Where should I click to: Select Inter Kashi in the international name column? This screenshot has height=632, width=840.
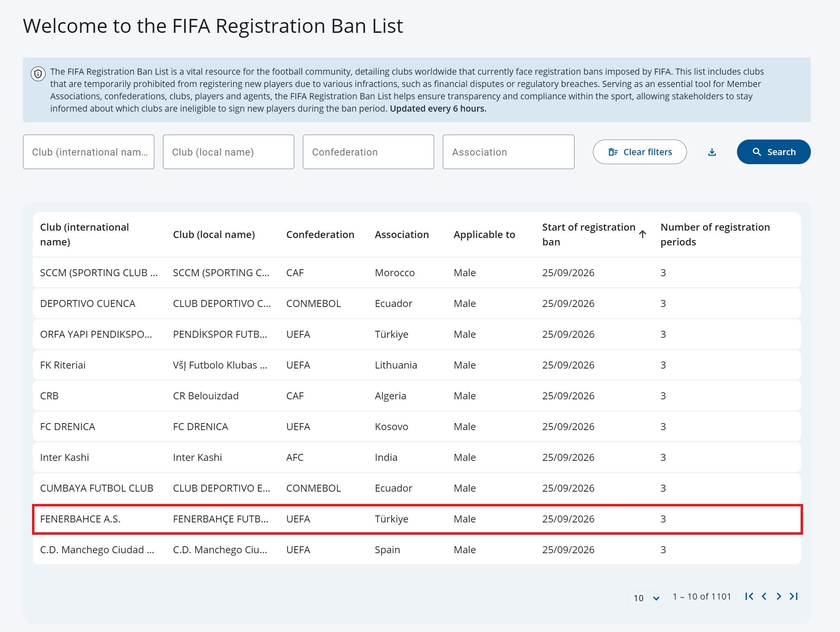[x=64, y=457]
